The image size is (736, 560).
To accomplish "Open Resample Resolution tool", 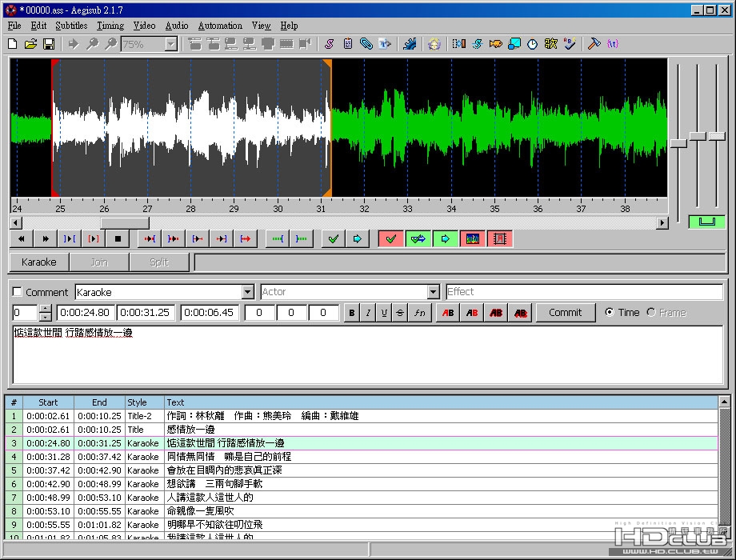I will click(514, 44).
